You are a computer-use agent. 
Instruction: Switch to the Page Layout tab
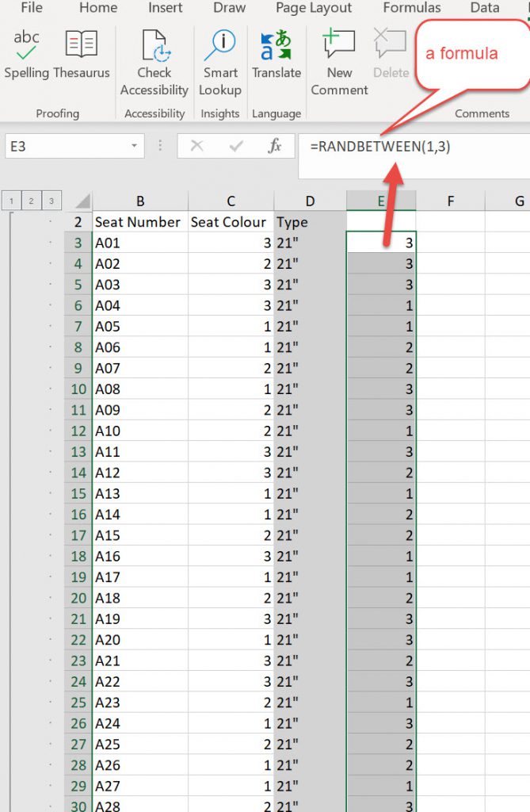[x=313, y=8]
